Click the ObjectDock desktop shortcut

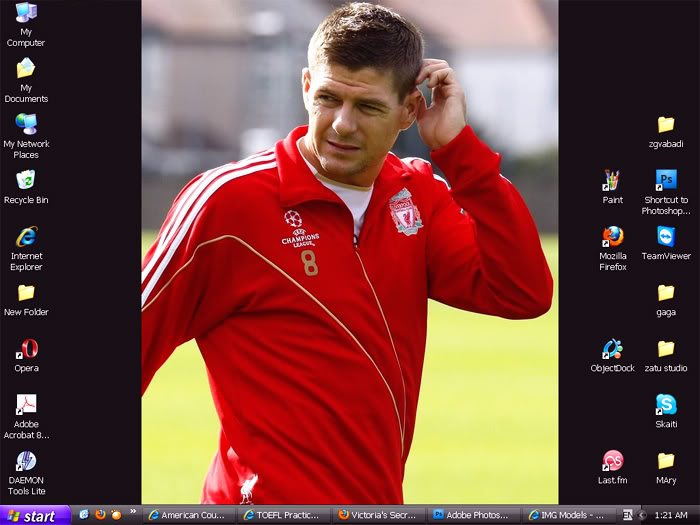tap(613, 349)
